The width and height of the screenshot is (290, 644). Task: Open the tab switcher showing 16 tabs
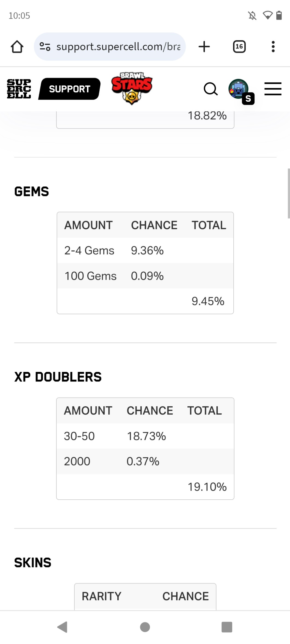[x=239, y=46]
